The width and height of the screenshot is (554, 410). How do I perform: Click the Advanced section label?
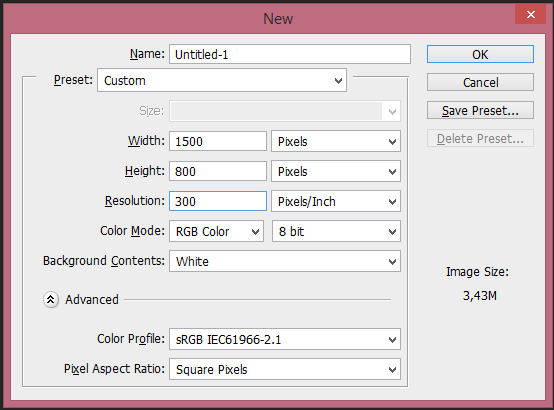(x=92, y=300)
